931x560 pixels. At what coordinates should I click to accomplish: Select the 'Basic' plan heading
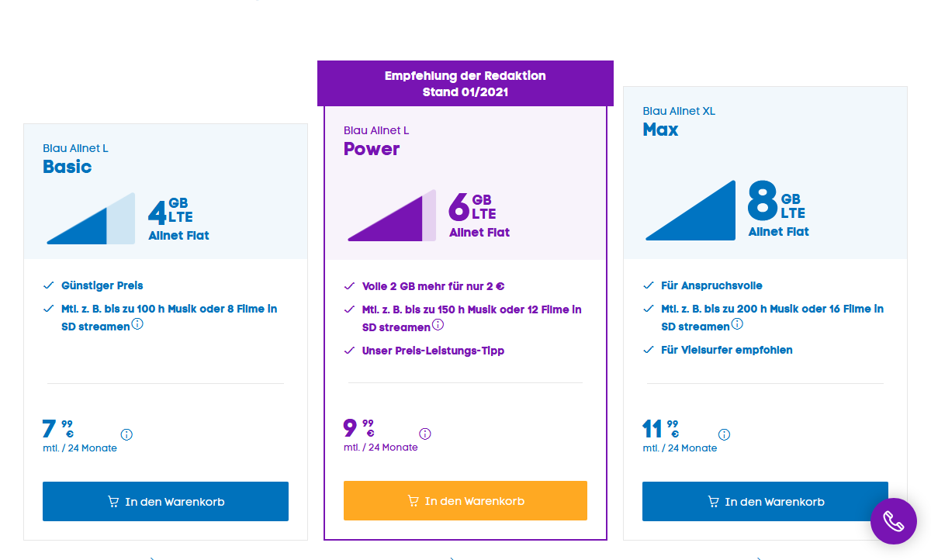click(x=67, y=167)
